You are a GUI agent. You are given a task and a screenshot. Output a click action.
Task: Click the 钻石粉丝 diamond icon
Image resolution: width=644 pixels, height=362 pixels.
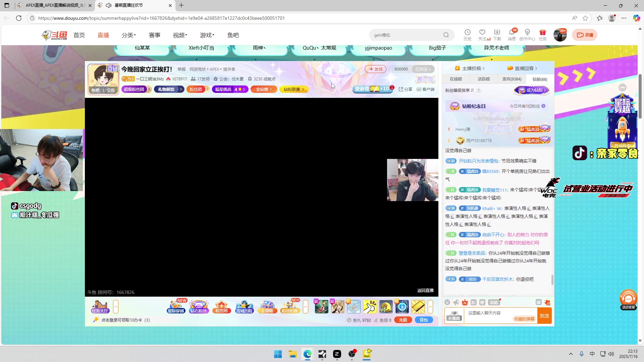pos(199,306)
